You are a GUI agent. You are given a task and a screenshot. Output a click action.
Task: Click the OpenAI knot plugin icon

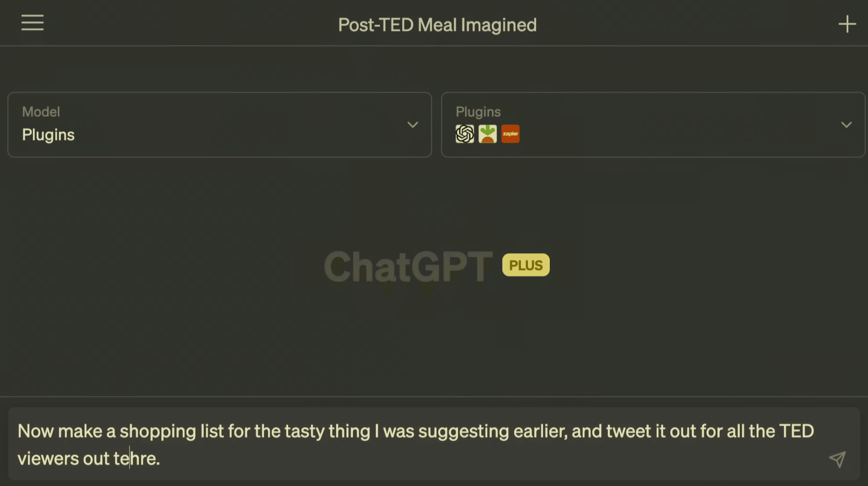tap(464, 134)
